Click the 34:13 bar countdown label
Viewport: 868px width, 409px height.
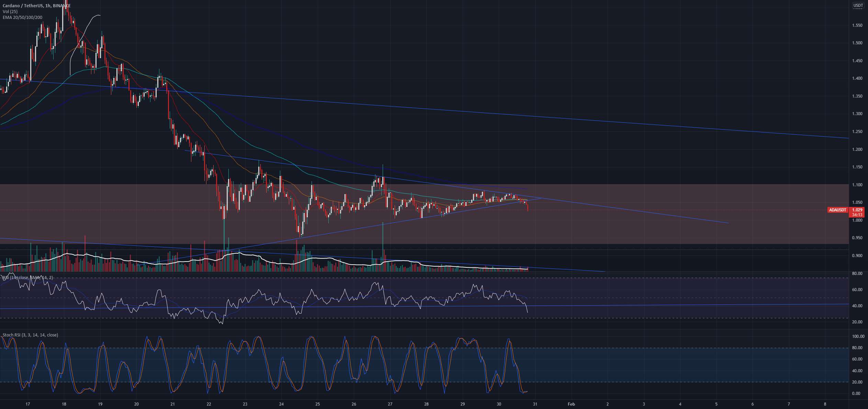point(858,215)
